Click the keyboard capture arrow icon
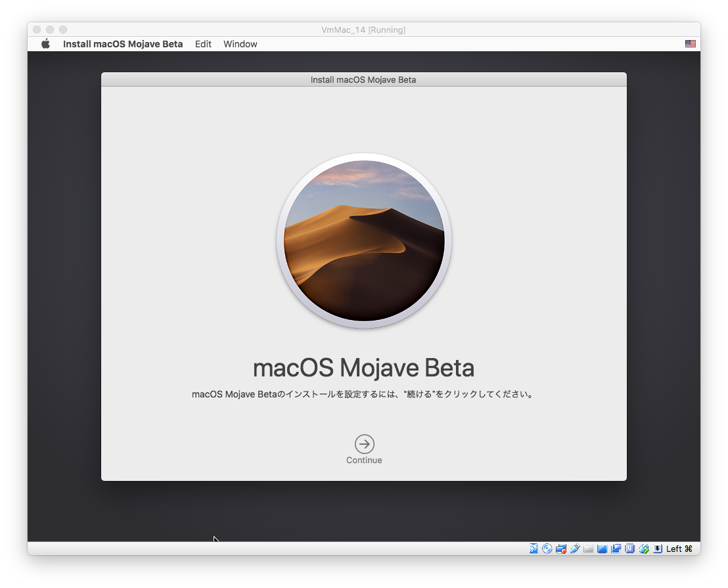 pos(657,549)
